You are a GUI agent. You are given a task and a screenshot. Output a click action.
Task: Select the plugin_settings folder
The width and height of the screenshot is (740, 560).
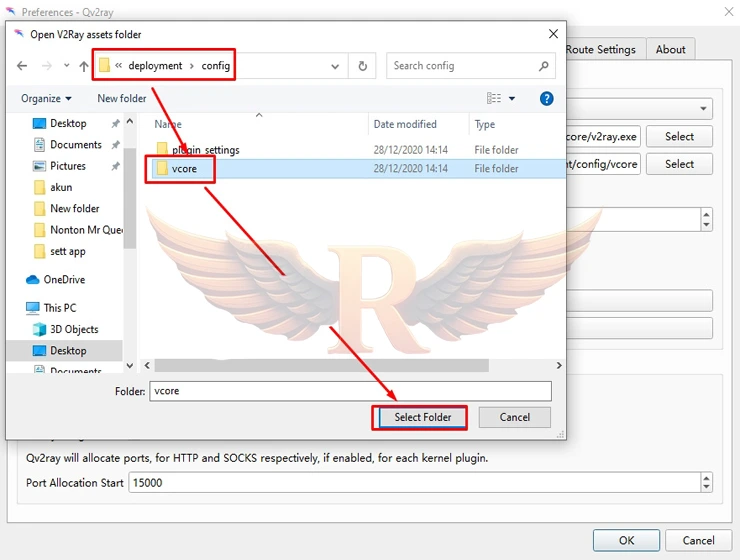205,150
